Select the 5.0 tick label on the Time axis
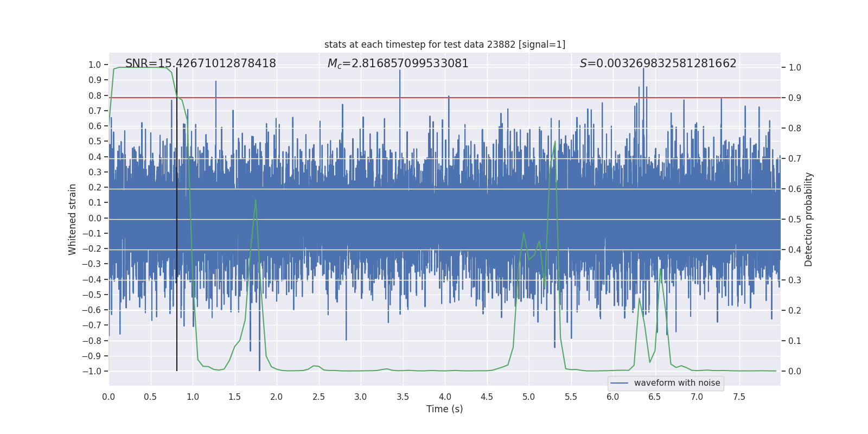This screenshot has width=868, height=434. click(529, 397)
